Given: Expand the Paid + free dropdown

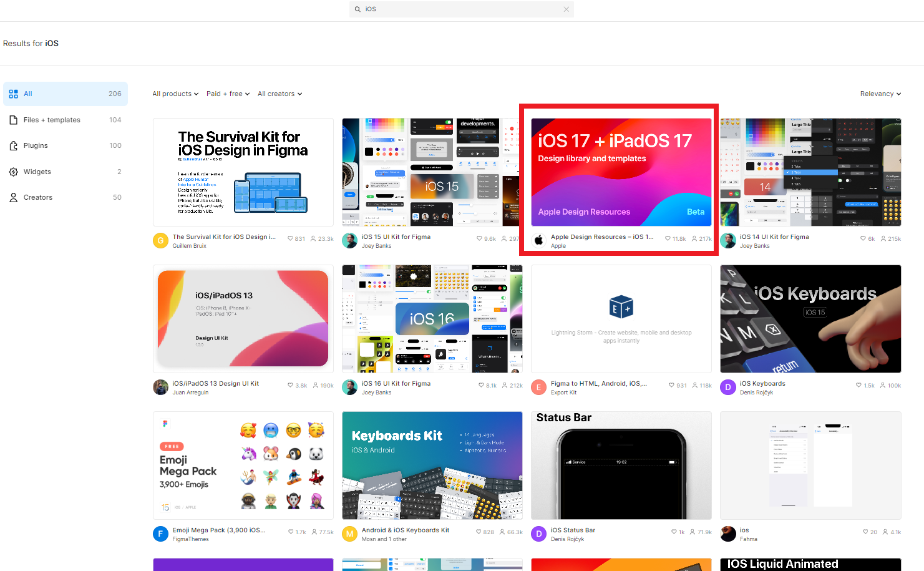Looking at the screenshot, I should tap(228, 94).
